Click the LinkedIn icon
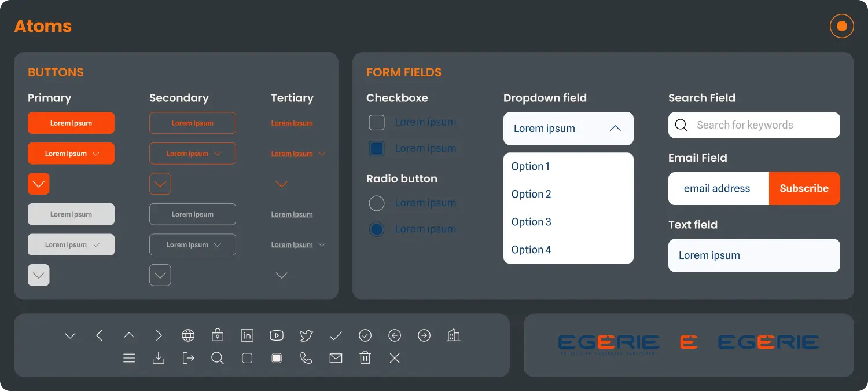Image resolution: width=868 pixels, height=391 pixels. coord(247,335)
